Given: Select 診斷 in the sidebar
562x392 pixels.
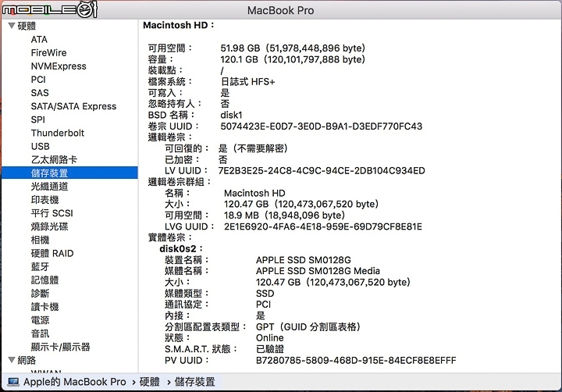Looking at the screenshot, I should tap(40, 294).
